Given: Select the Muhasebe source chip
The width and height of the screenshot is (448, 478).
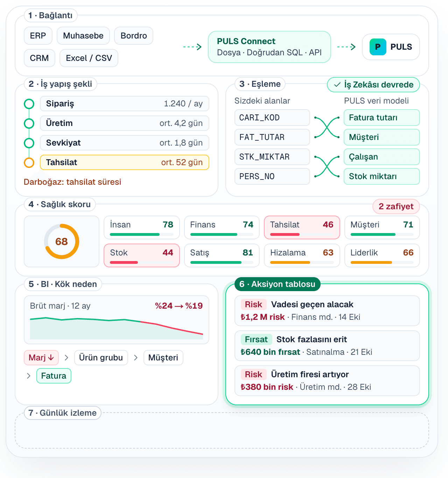Looking at the screenshot, I should 83,36.
